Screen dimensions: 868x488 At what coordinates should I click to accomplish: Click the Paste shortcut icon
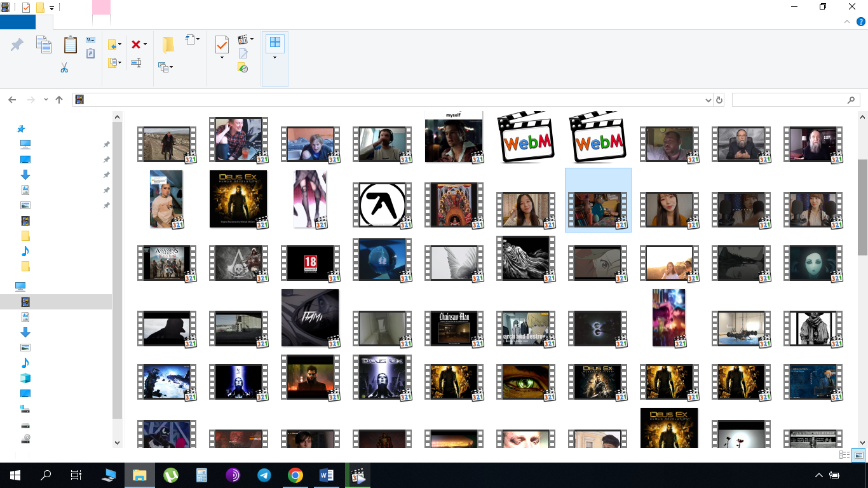[91, 53]
